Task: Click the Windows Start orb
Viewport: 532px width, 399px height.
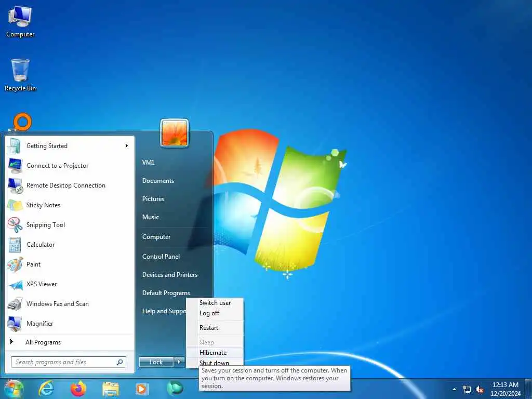Action: point(14,389)
